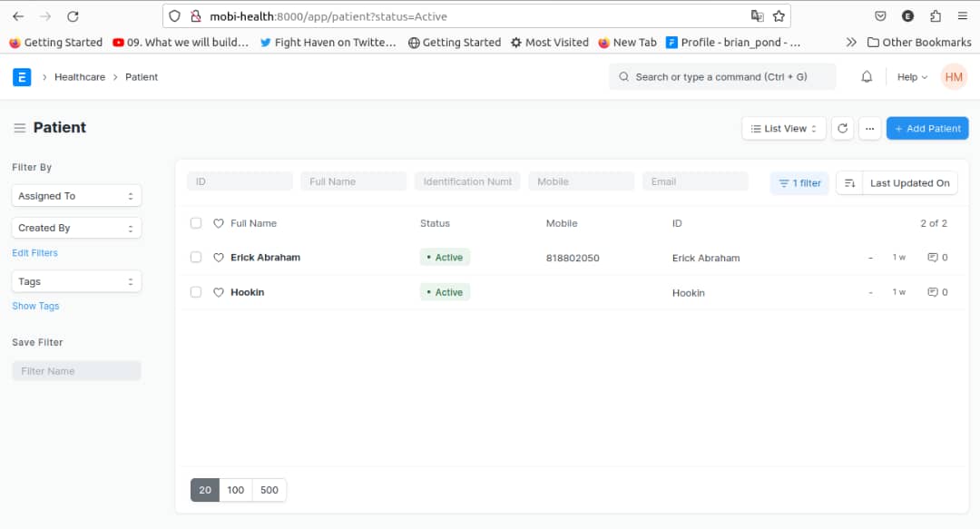Toggle the heart like icon for Hookin
The image size is (980, 529).
coord(218,292)
